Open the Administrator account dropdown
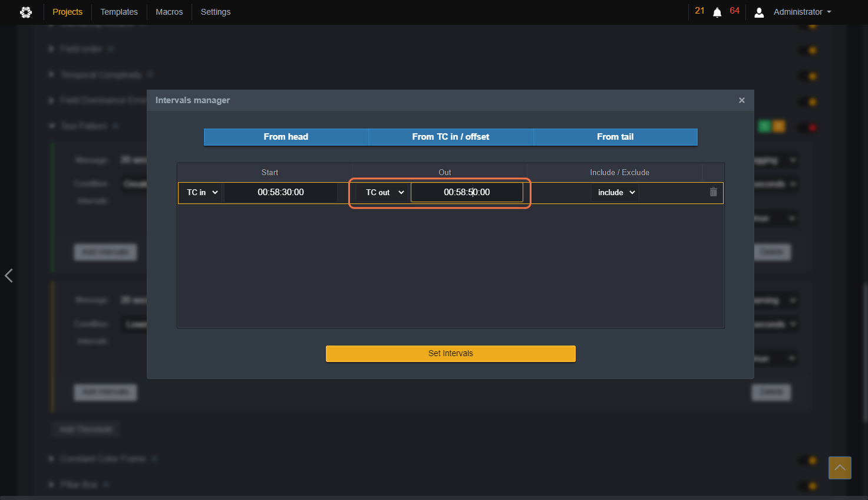The height and width of the screenshot is (500, 868). click(802, 12)
